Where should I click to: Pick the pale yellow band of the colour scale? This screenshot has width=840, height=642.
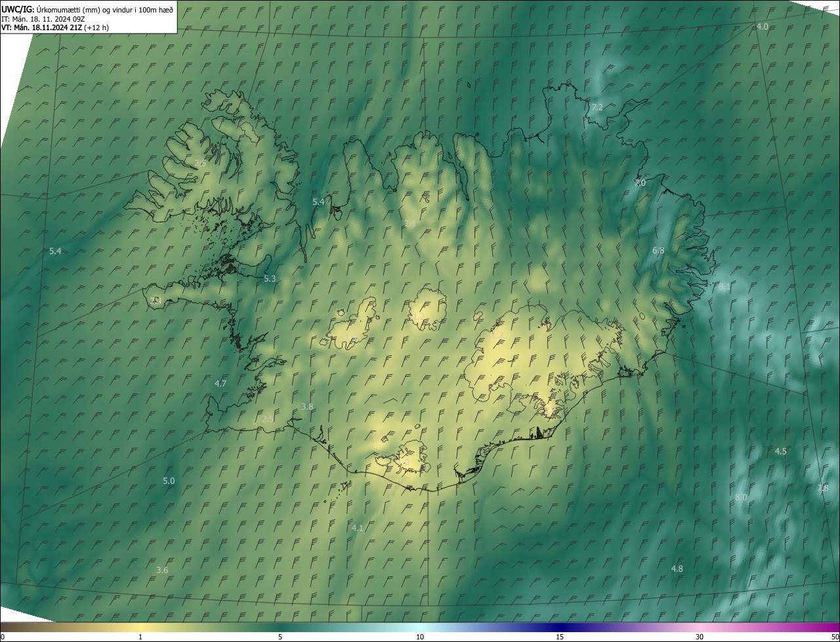click(141, 627)
